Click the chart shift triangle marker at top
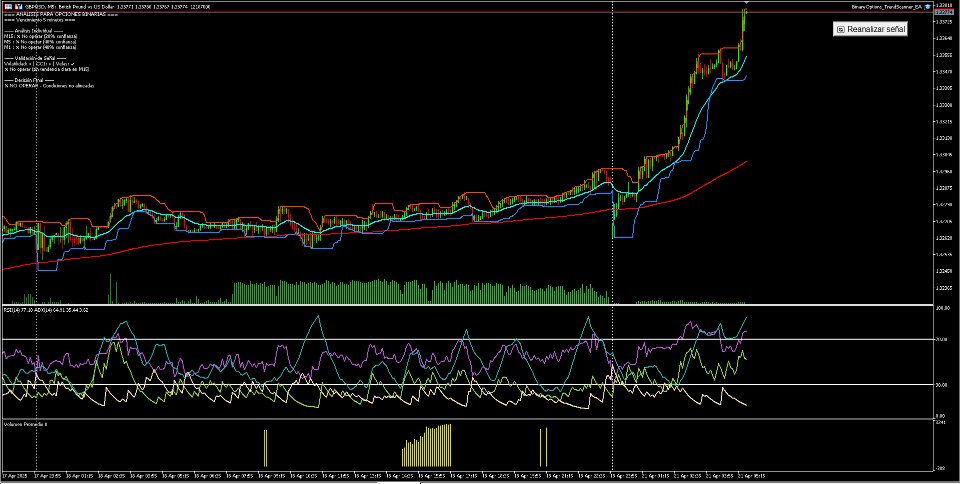This screenshot has height=484, width=960. pos(745,4)
